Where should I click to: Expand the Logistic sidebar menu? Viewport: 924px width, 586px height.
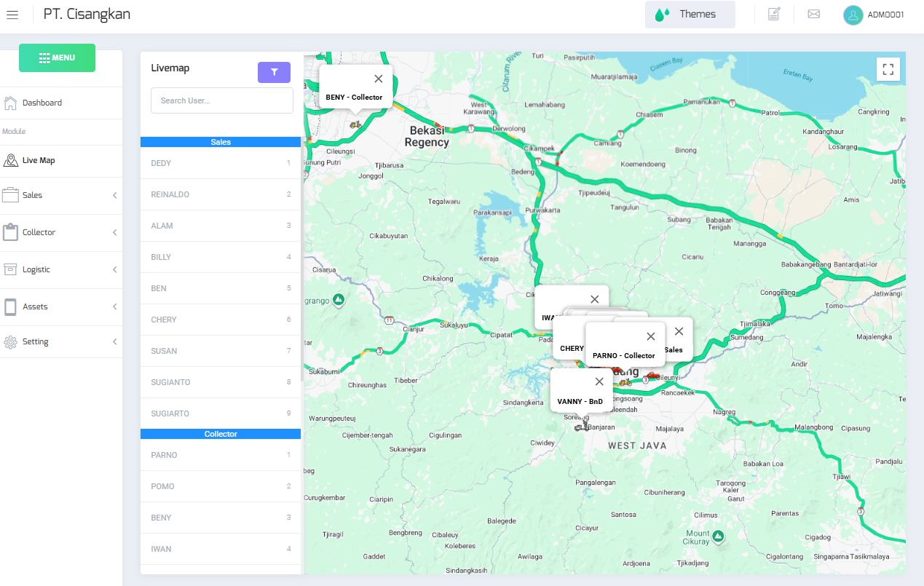(x=61, y=269)
